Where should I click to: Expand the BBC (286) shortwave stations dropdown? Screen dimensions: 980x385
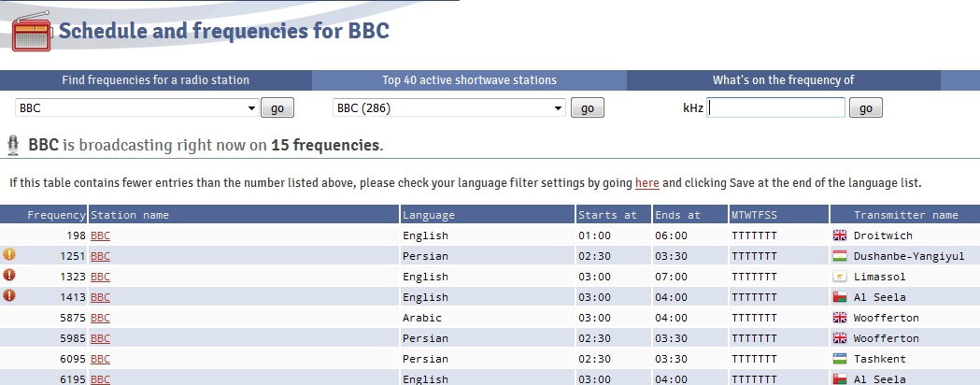[449, 108]
